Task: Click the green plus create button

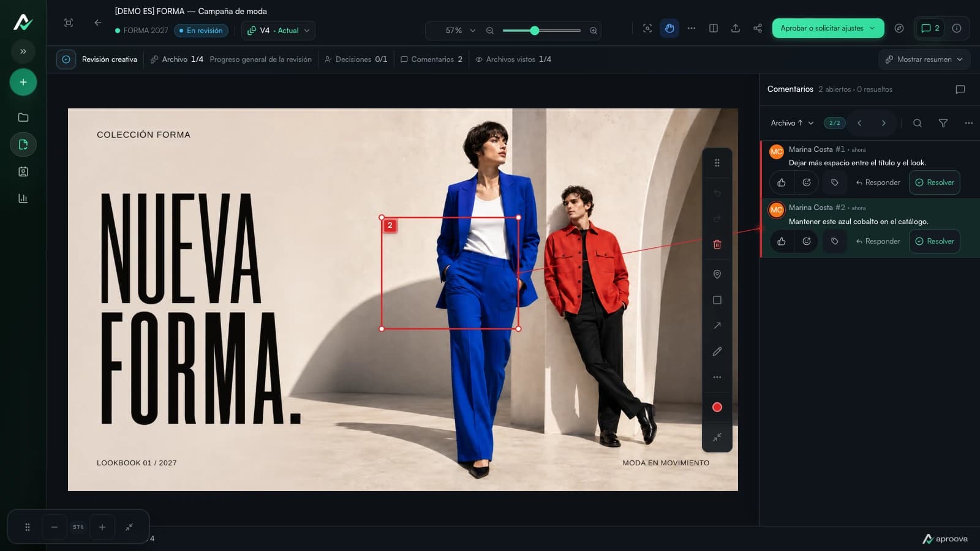Action: (x=23, y=82)
